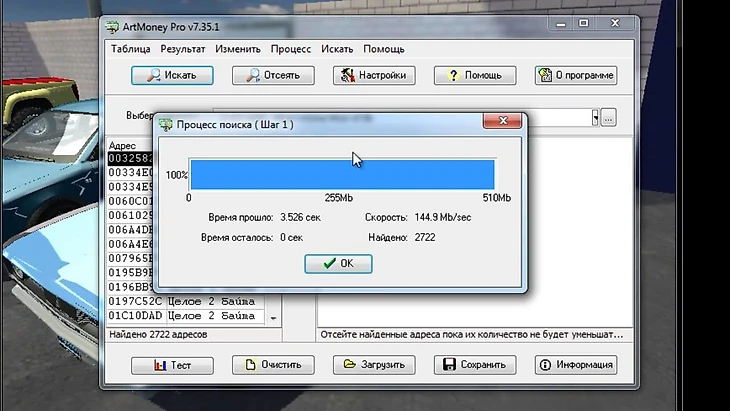This screenshot has width=730, height=411.
Task: Confirm the search dialog with OK
Action: tap(338, 264)
